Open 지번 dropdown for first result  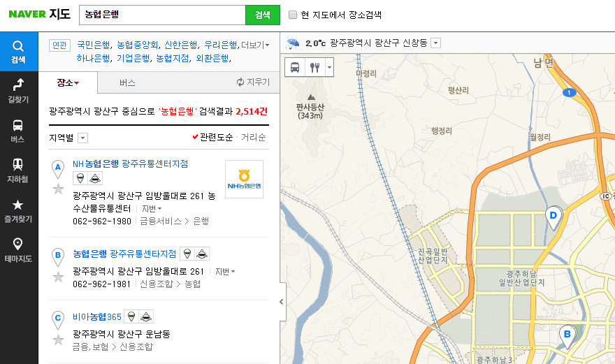click(x=152, y=209)
